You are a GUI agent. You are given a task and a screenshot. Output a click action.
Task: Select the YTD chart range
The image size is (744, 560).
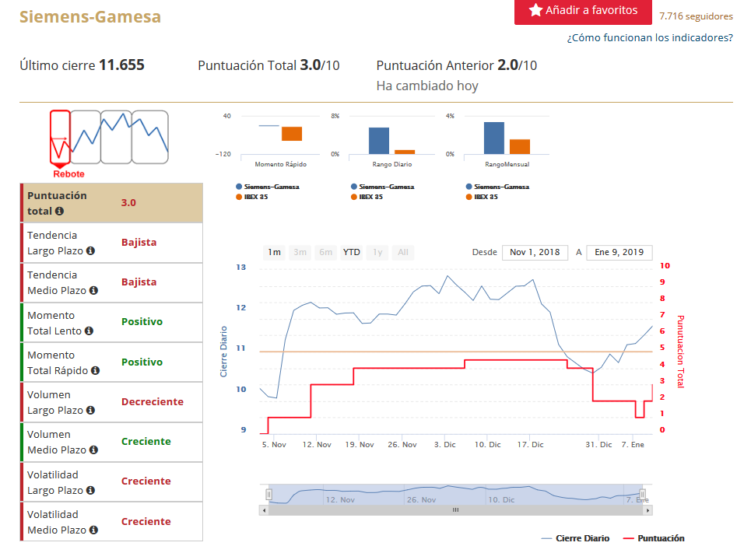pyautogui.click(x=352, y=252)
